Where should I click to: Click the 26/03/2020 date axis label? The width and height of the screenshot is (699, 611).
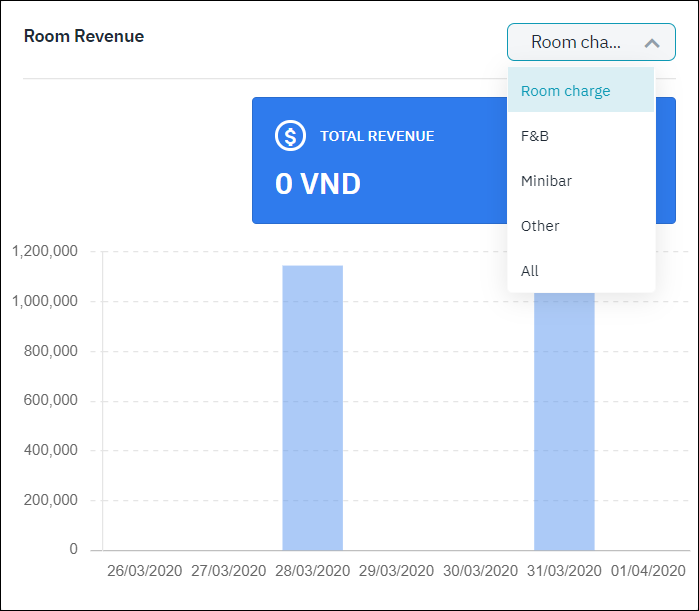pyautogui.click(x=145, y=571)
